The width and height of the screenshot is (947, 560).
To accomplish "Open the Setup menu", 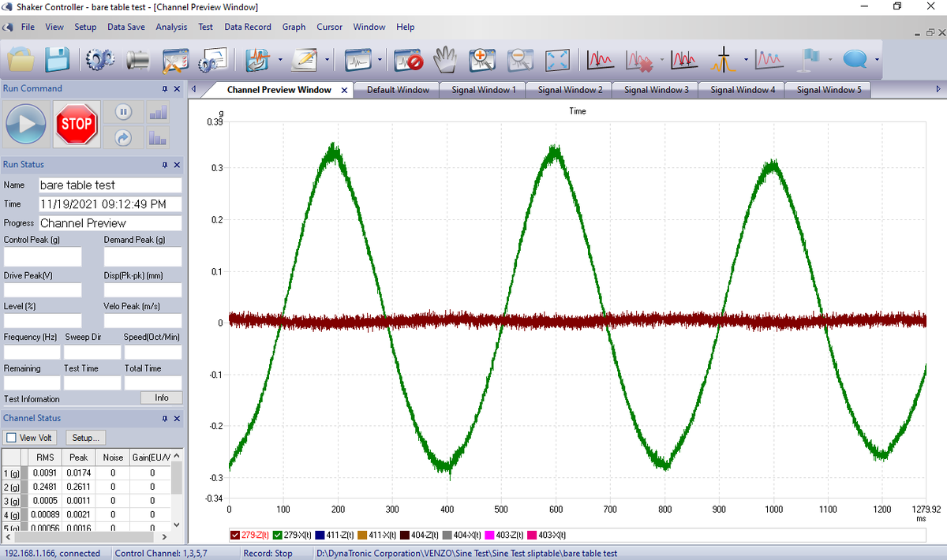I will [85, 27].
